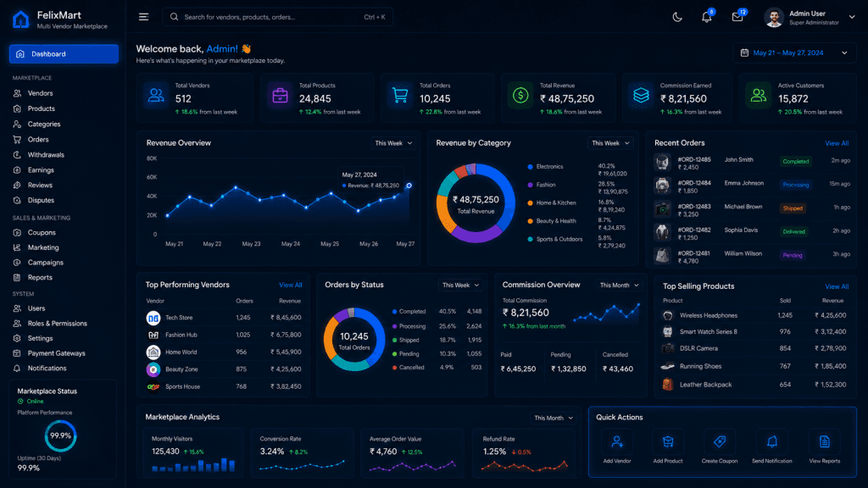Click order #ORD-12485 in Recent Orders

coord(694,159)
